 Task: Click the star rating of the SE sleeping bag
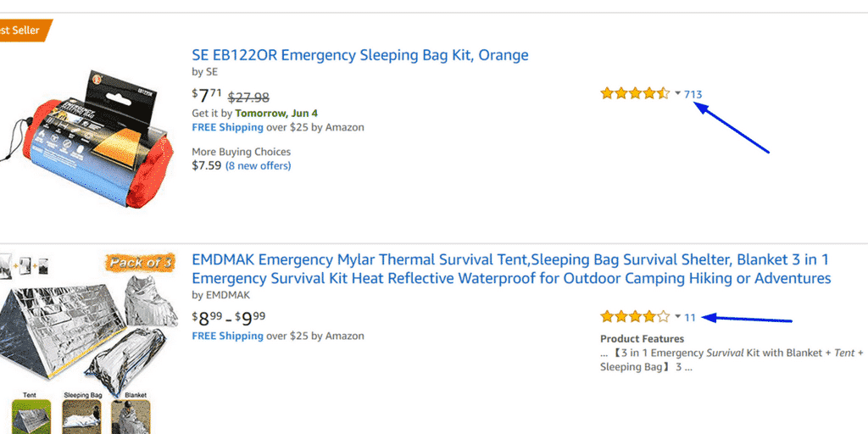[x=635, y=93]
